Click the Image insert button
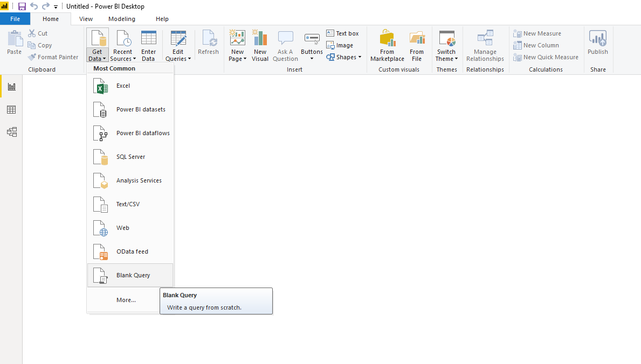Screen dimensions: 641x364 [340, 45]
